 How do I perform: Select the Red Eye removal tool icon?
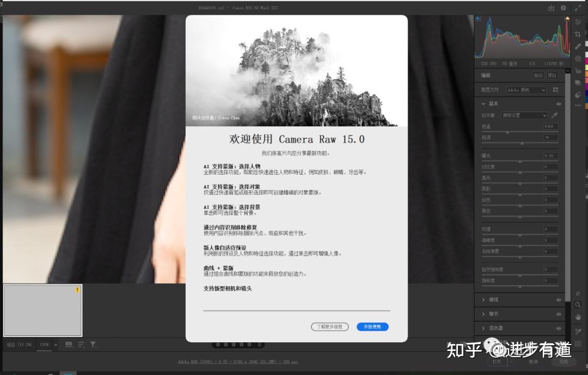578,71
